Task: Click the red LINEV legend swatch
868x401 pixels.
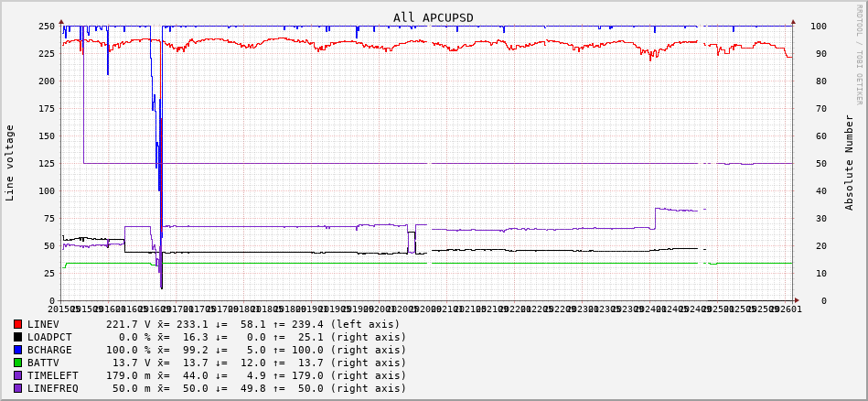Action: [17, 324]
